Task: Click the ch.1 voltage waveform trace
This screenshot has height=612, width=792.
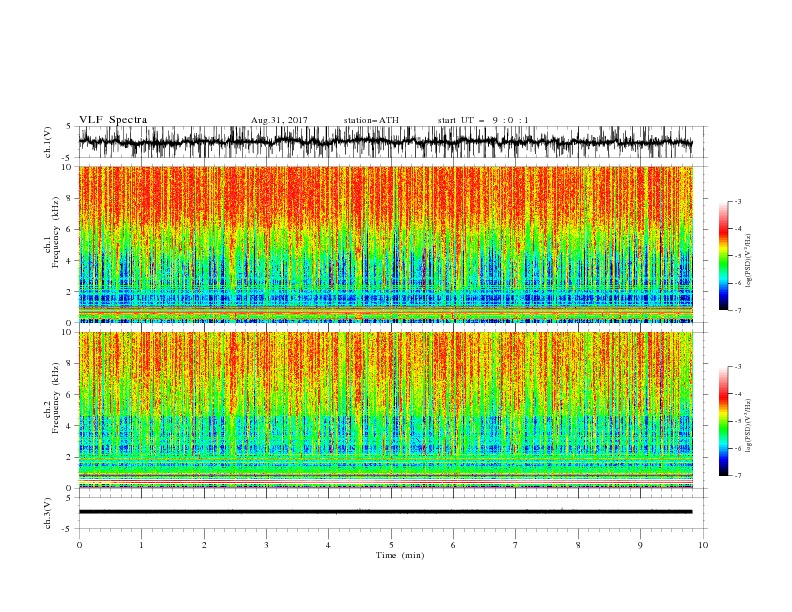Action: tap(385, 142)
